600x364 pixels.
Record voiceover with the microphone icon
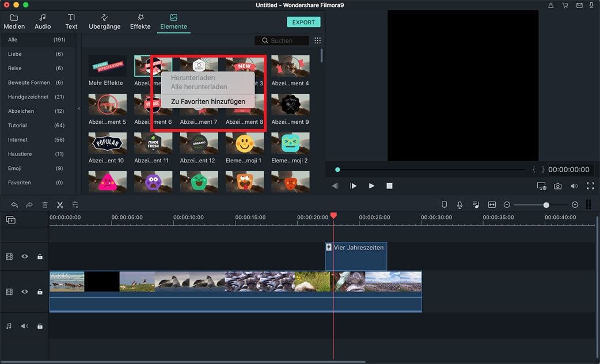(460, 205)
